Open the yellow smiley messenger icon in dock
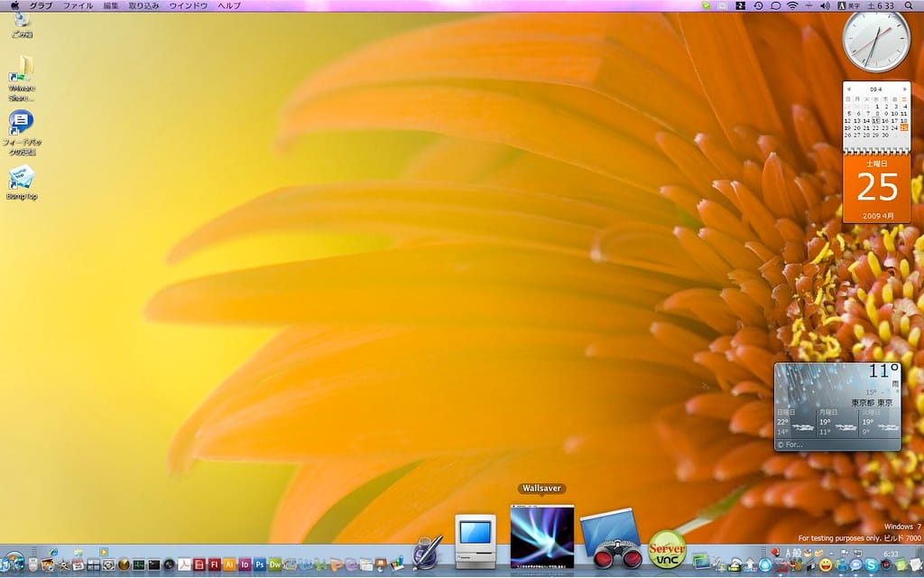 826,565
